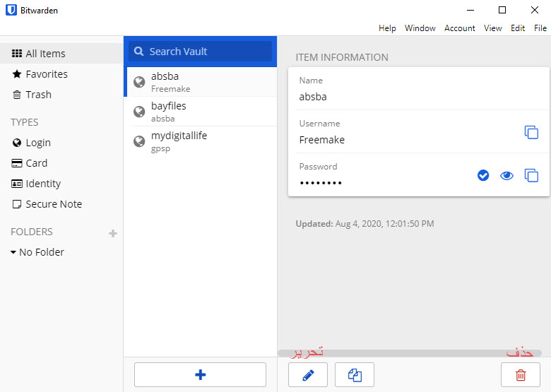The image size is (551, 392).
Task: Select the absba vault entry
Action: [x=201, y=82]
